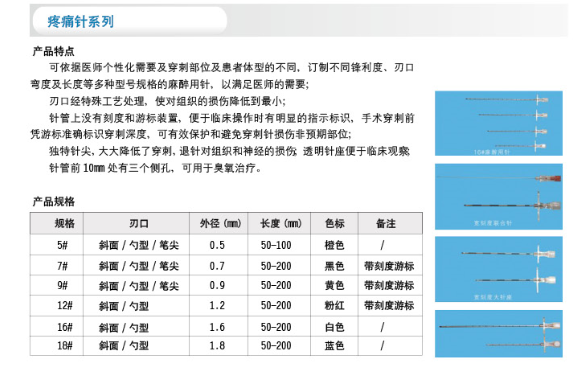Click 带刻度游标 remark in 7# row
Screen dimensions: 586x366
[x=389, y=266]
